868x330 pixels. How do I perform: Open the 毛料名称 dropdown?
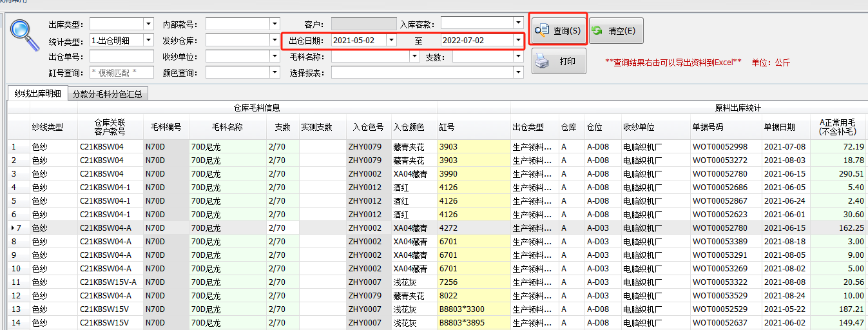414,57
